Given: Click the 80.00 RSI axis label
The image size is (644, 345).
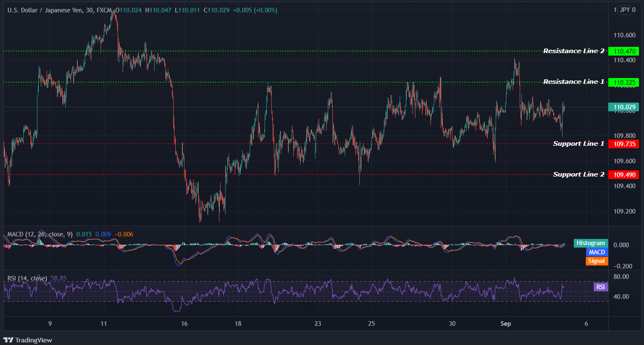Looking at the screenshot, I should (x=621, y=277).
